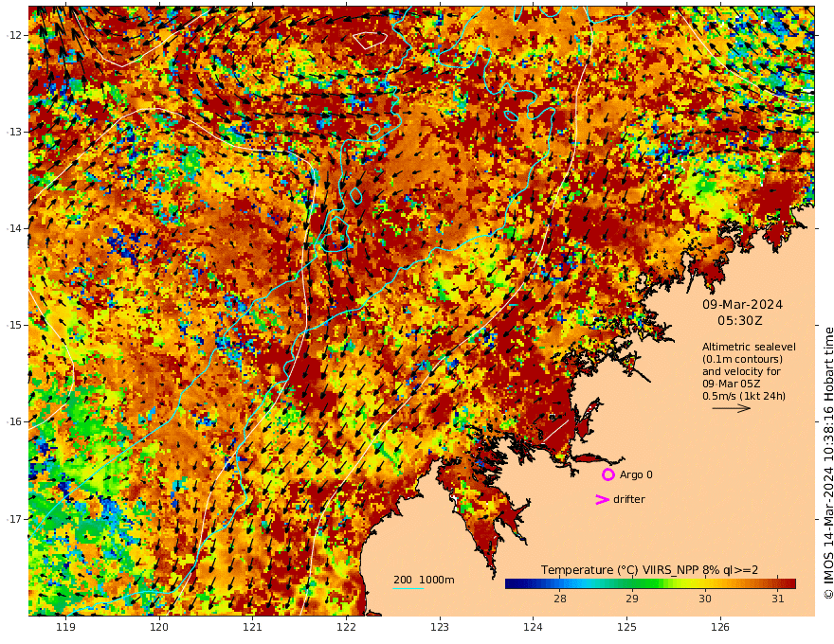Click latitude axis label -13

click(14, 132)
